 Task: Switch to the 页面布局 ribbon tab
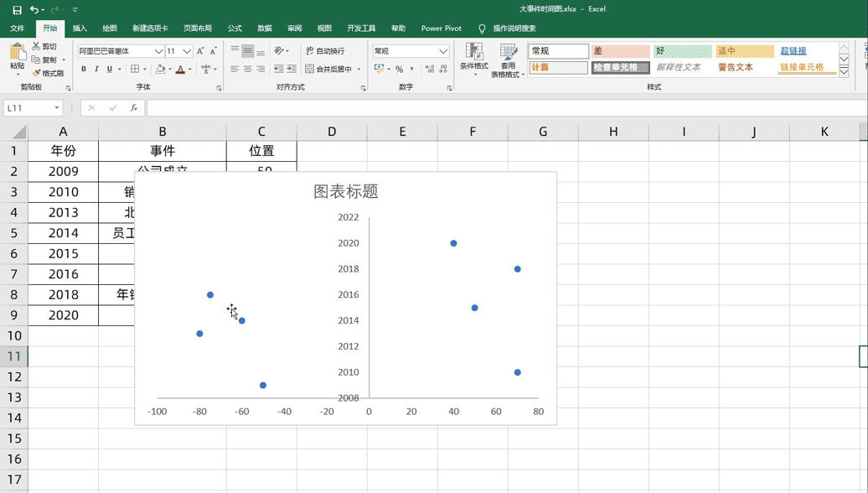(x=198, y=29)
